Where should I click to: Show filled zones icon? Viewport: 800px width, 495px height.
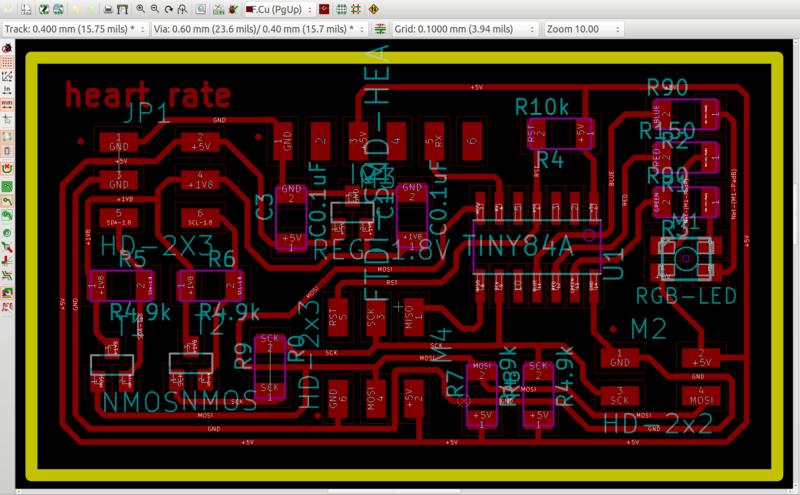coord(7,186)
